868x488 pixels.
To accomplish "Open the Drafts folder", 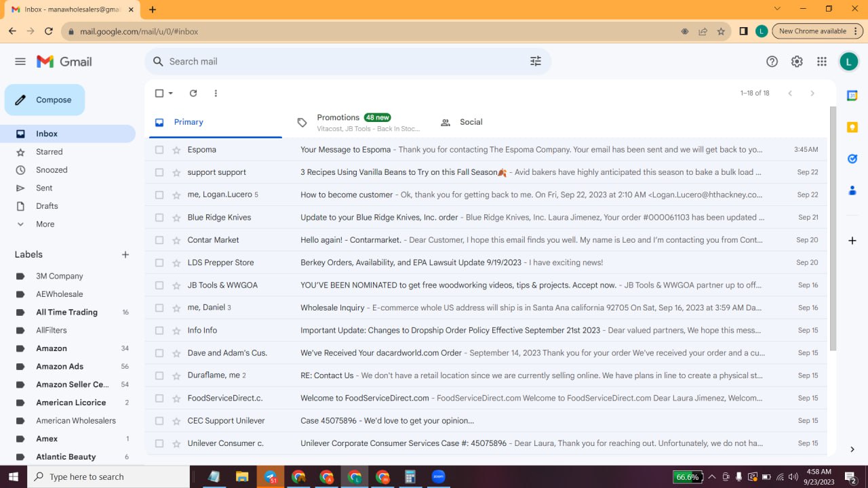I will coord(68,206).
